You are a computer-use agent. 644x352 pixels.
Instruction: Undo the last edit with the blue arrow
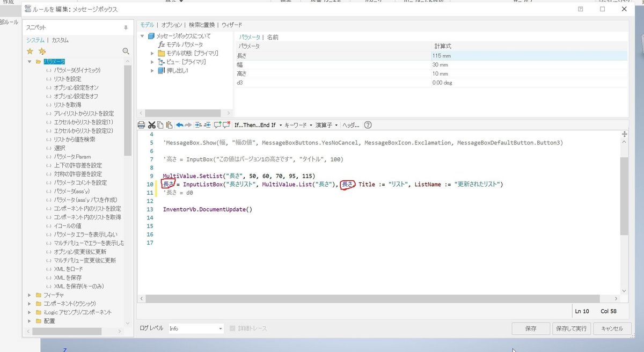click(180, 125)
